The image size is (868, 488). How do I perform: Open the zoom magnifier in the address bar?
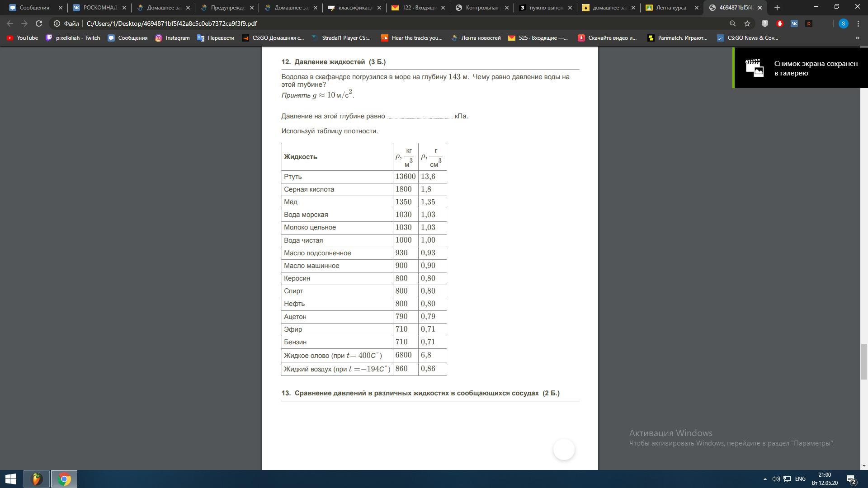coord(733,23)
